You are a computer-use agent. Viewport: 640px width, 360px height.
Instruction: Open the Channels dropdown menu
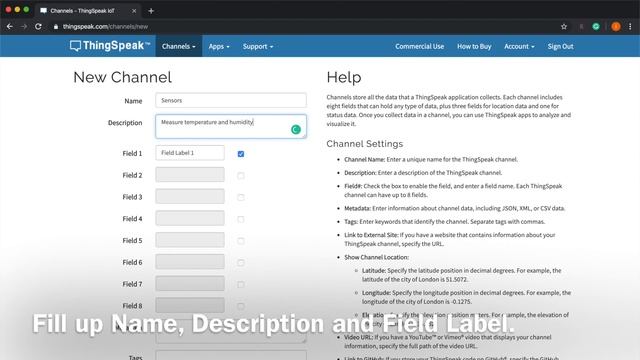click(x=179, y=46)
